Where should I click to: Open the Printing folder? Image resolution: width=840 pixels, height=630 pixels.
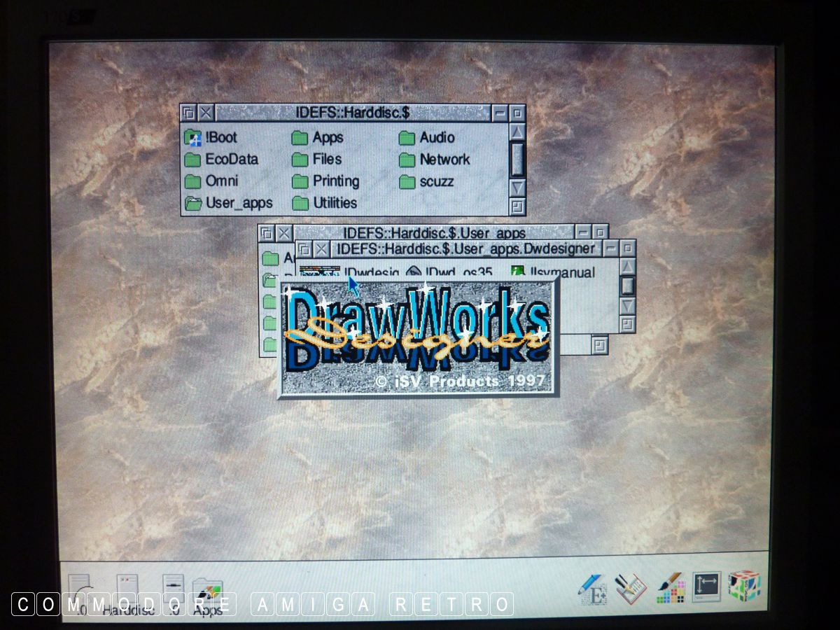300,181
